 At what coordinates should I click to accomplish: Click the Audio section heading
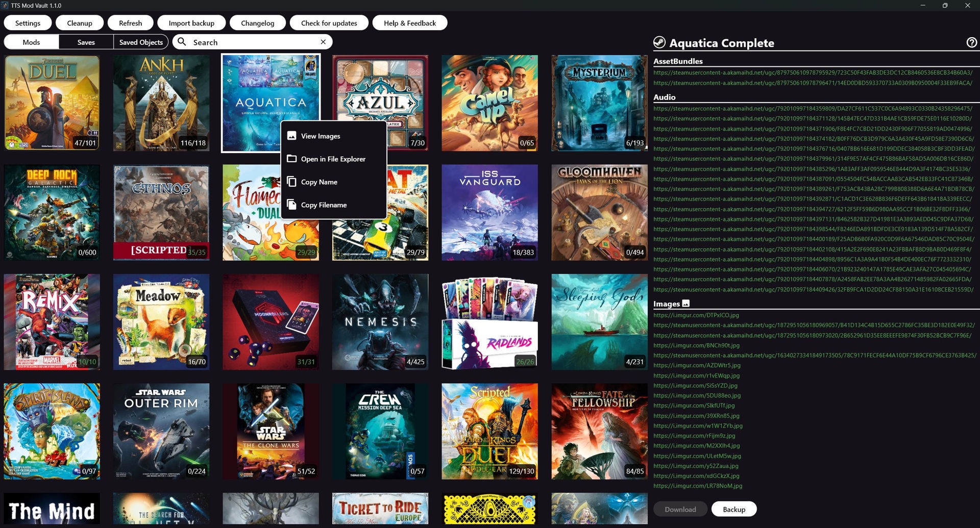[664, 97]
